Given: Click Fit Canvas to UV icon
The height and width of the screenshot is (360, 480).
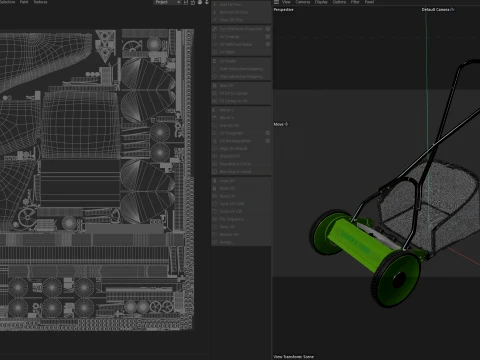Looking at the screenshot, I should click(x=215, y=101).
